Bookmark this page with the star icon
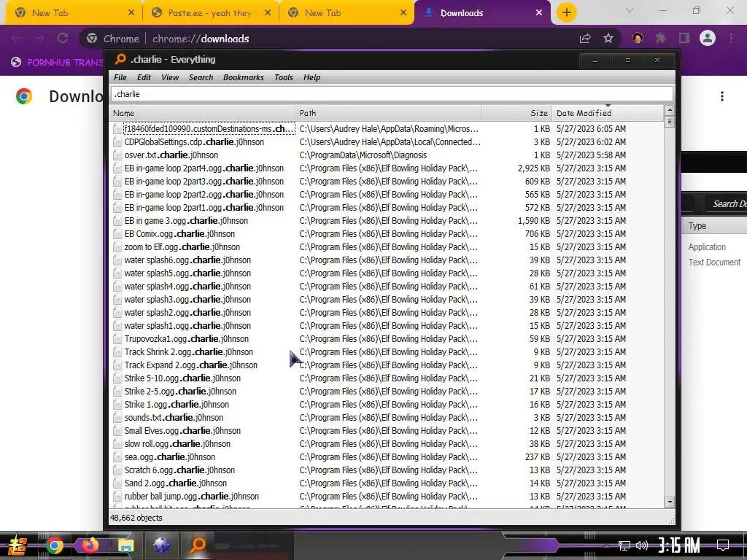Screen dimensions: 747x560 point(608,39)
